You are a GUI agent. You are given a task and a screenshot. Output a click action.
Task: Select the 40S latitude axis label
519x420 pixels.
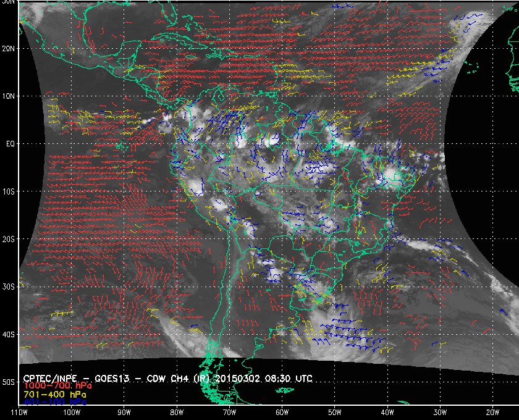click(8, 335)
